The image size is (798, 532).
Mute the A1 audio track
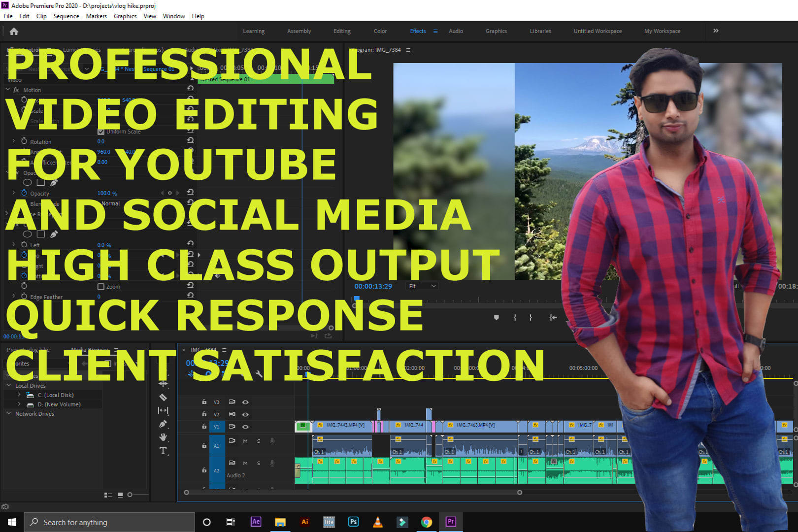(x=245, y=441)
